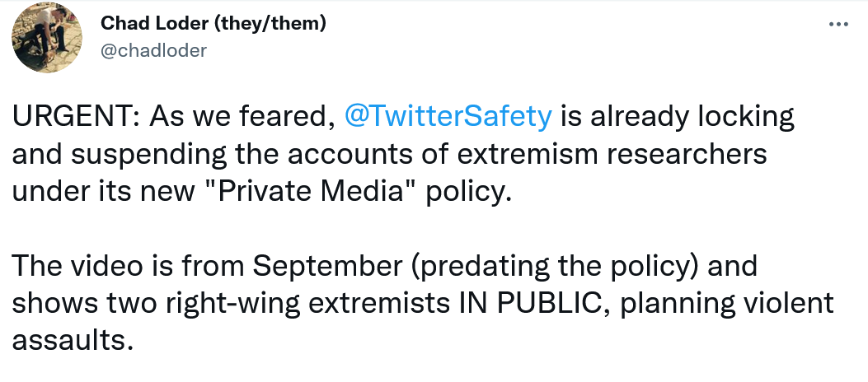Image resolution: width=868 pixels, height=382 pixels.
Task: Open the @TwitterSafety mention link
Action: pyautogui.click(x=446, y=117)
